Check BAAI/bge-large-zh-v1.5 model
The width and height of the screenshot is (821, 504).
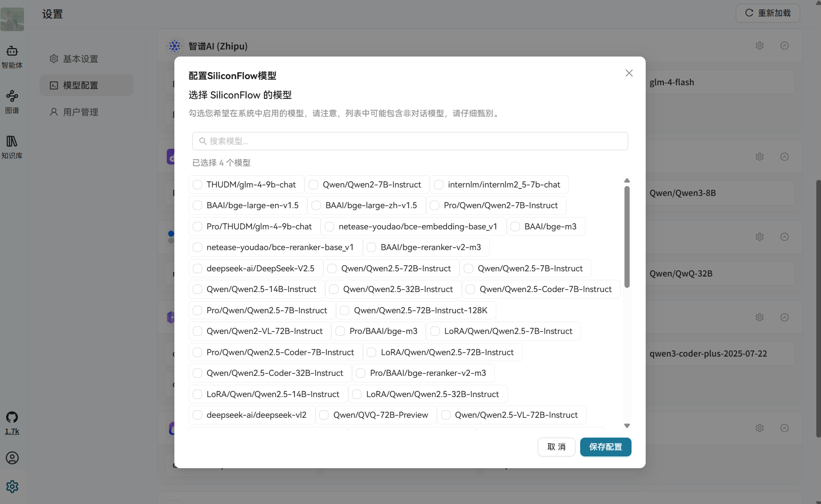(316, 205)
